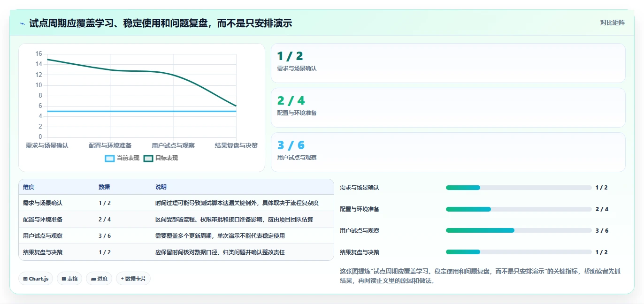Click the 数据 column header

click(104, 187)
